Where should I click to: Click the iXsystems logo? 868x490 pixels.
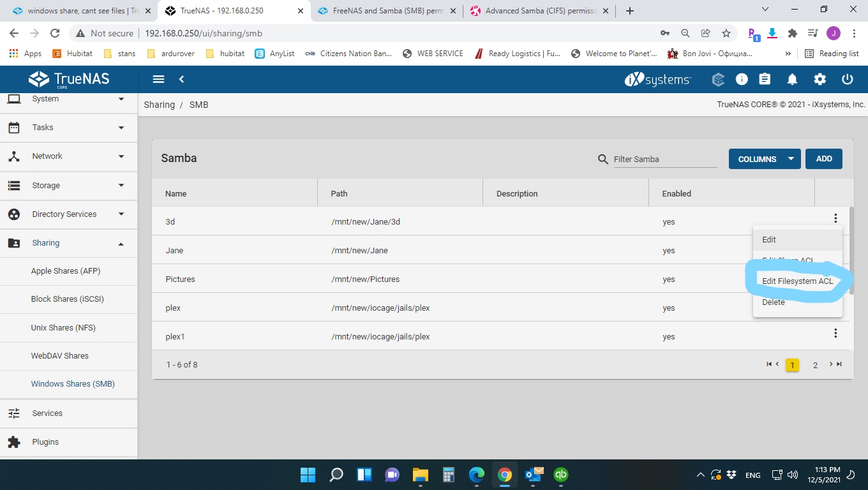(657, 79)
